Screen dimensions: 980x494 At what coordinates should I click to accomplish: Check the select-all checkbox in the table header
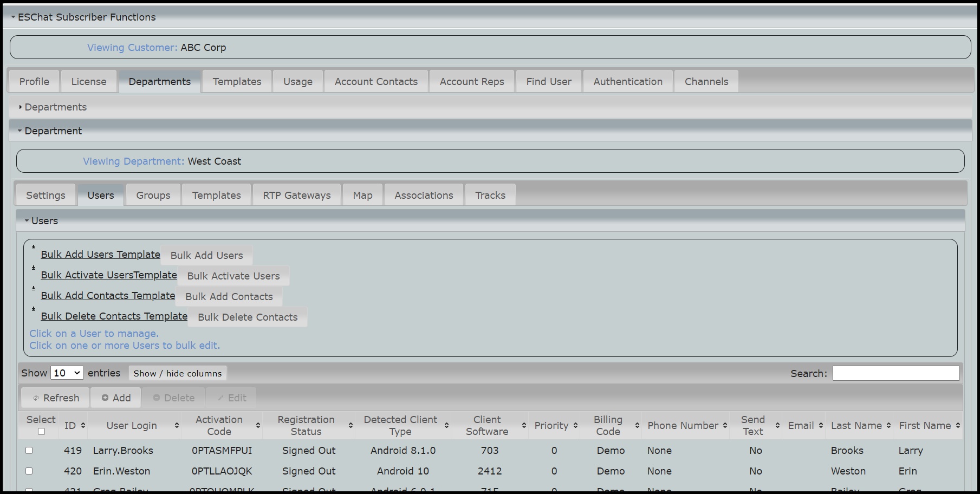[x=41, y=431]
